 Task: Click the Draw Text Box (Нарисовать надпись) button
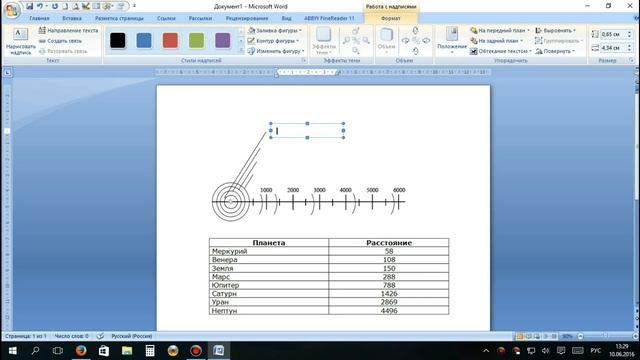20,42
